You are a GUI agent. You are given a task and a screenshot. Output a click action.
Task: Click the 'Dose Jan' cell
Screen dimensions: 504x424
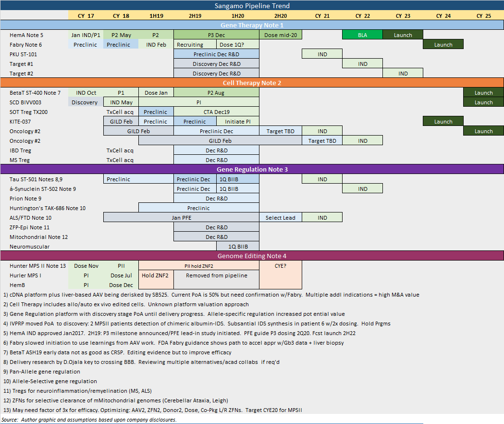(156, 93)
